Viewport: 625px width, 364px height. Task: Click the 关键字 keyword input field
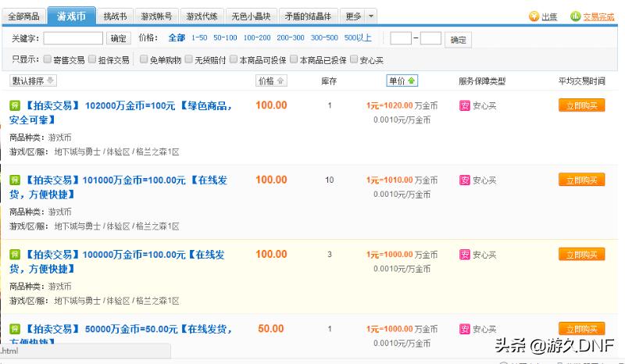(73, 37)
